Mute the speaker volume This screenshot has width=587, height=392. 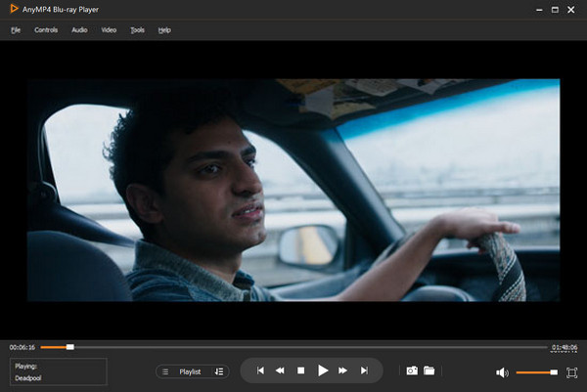click(502, 372)
